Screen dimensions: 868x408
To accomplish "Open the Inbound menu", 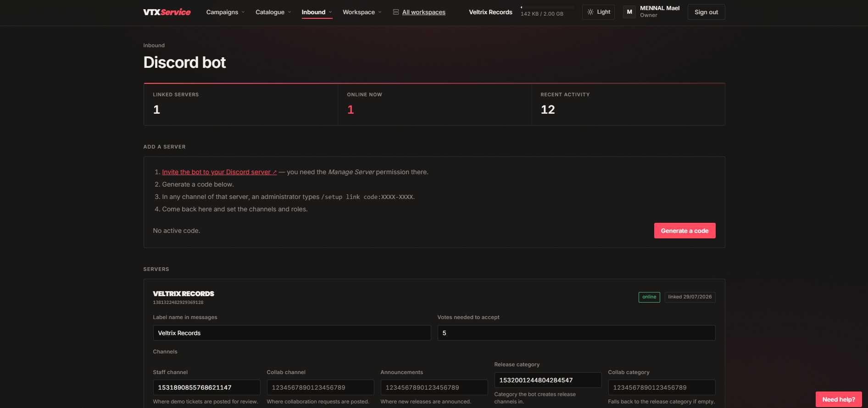I will click(x=317, y=12).
